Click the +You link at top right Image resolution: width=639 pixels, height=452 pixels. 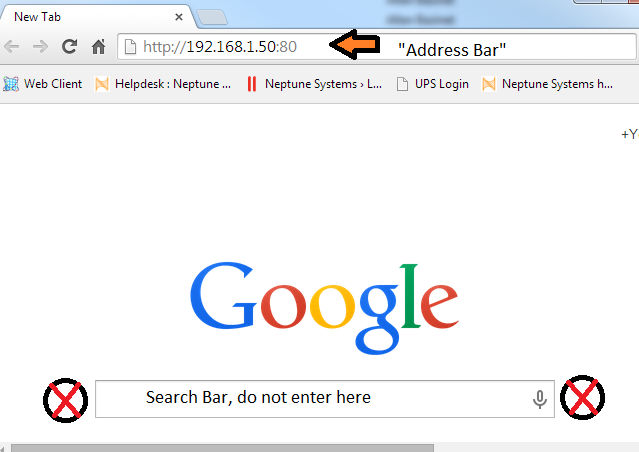coord(630,134)
